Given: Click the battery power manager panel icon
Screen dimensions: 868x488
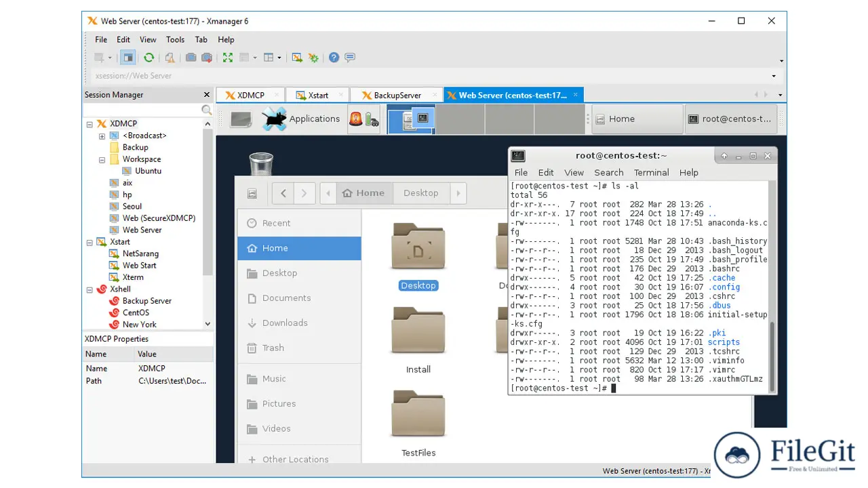Looking at the screenshot, I should tap(371, 119).
